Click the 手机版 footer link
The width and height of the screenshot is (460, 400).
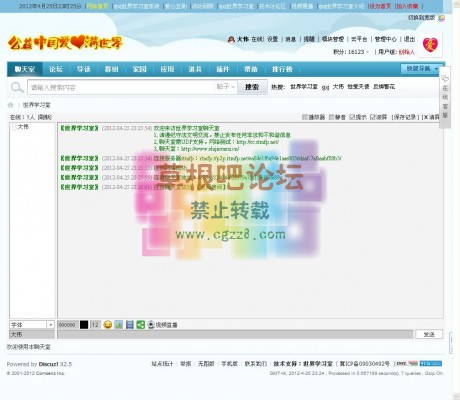[230, 364]
